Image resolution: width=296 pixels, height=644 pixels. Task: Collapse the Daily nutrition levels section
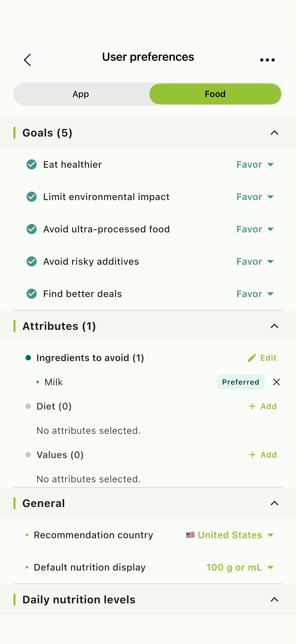coord(274,600)
